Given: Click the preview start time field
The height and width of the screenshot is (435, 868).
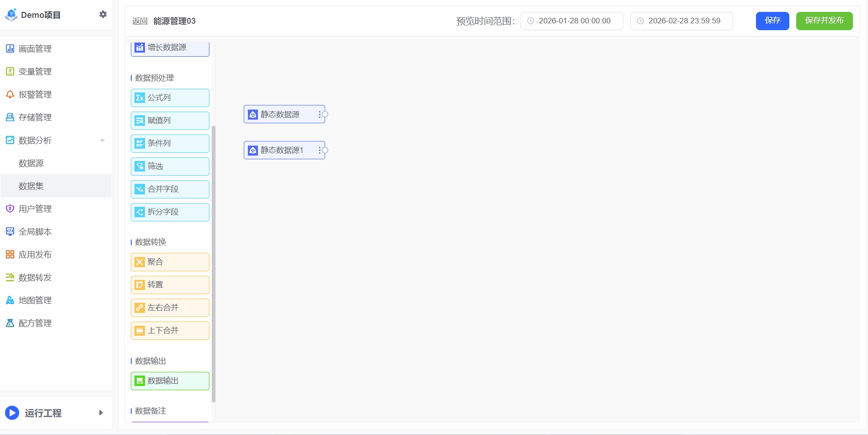Looking at the screenshot, I should click(x=572, y=21).
